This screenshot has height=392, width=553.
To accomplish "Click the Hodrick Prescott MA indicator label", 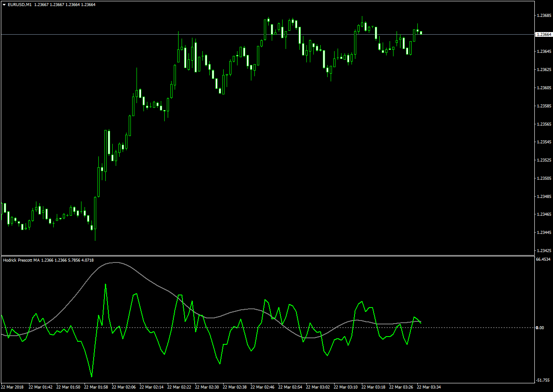I will (x=21, y=260).
